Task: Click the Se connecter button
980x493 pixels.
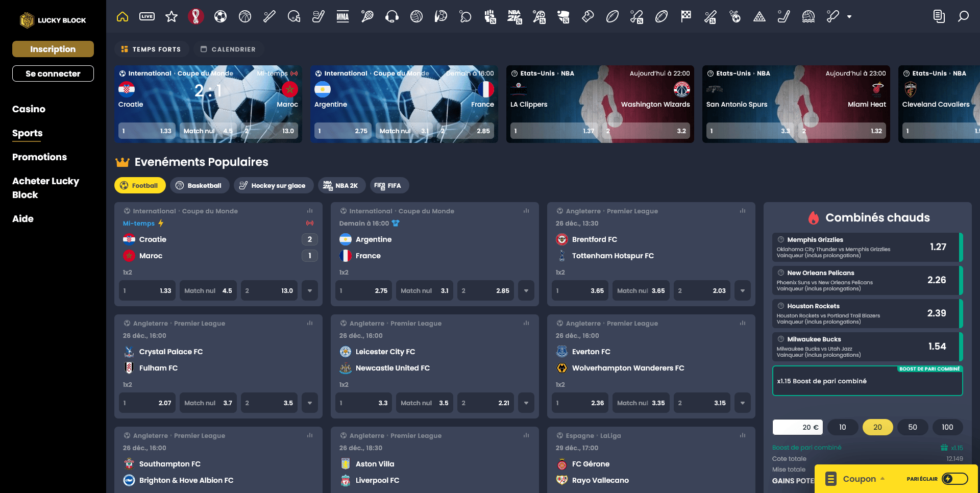Action: 53,73
